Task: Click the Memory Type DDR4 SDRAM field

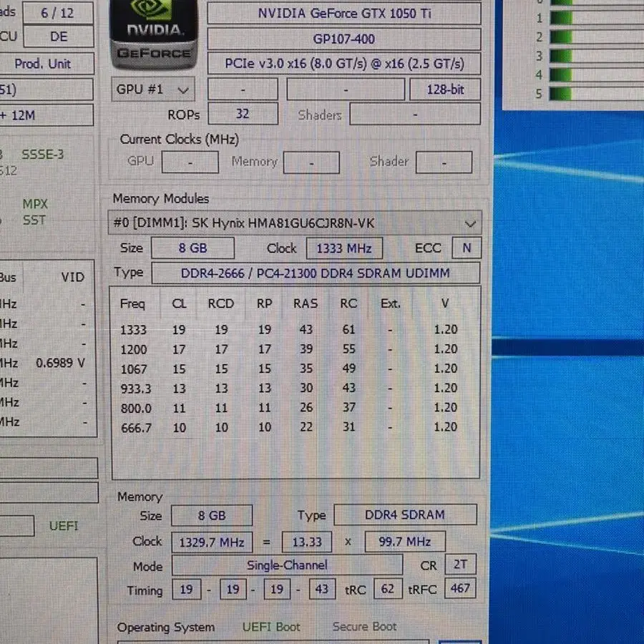Action: (x=406, y=514)
